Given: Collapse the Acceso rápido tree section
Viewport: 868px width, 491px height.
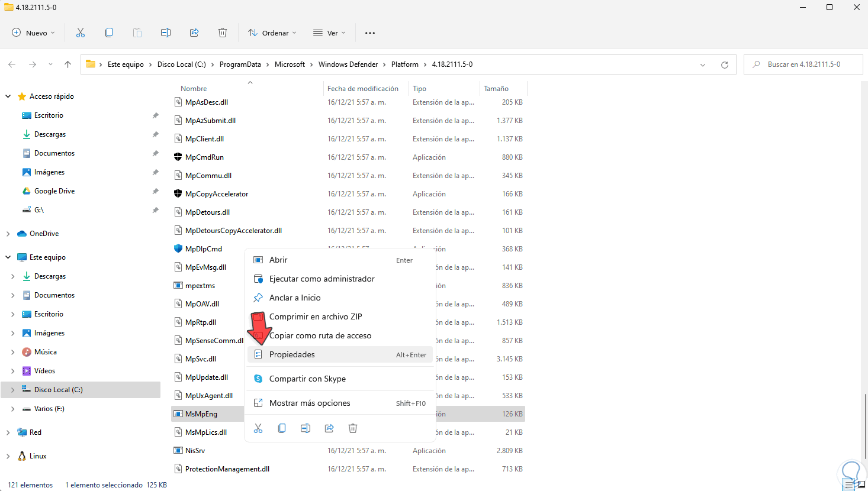Looking at the screenshot, I should tap(8, 96).
